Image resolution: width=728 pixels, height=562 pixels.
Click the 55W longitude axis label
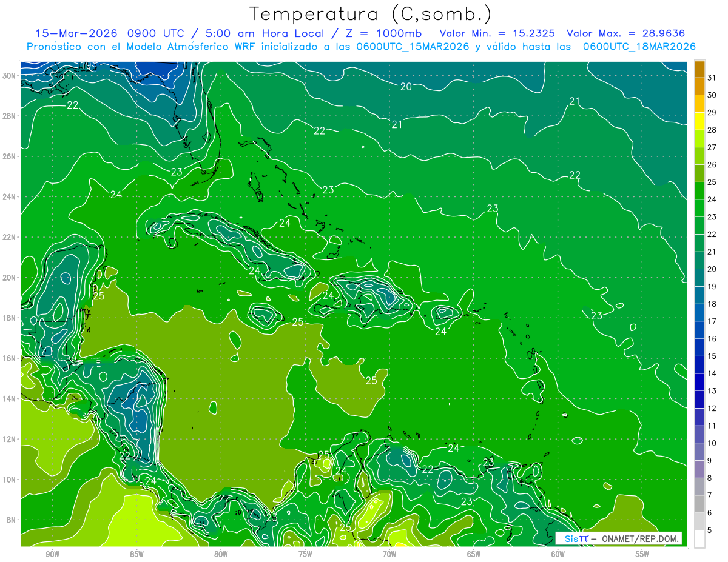[x=642, y=554]
